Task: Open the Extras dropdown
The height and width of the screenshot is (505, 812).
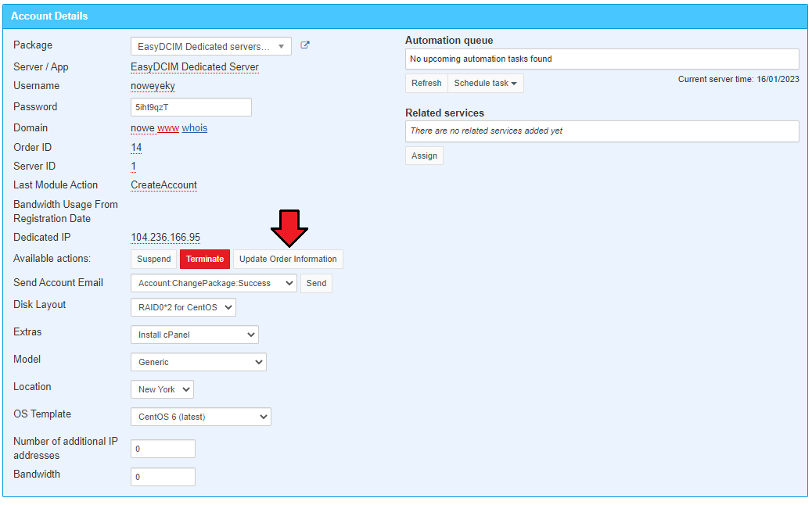Action: point(195,335)
